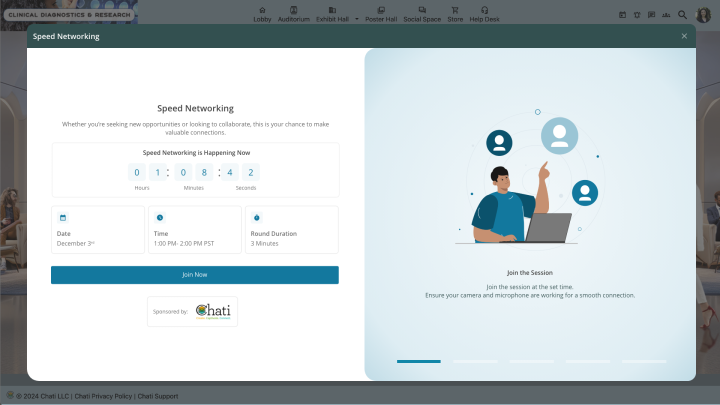Close the Speed Networking dialog
720x405 pixels.
[684, 36]
